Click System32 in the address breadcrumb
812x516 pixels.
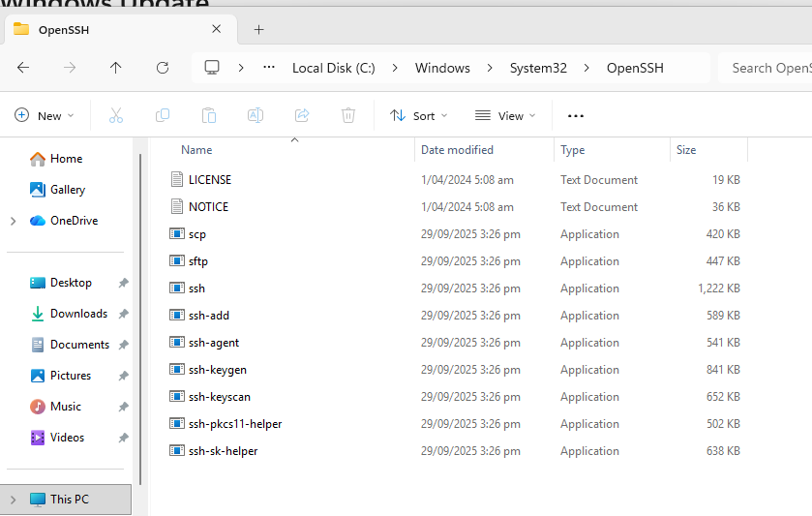(x=537, y=68)
